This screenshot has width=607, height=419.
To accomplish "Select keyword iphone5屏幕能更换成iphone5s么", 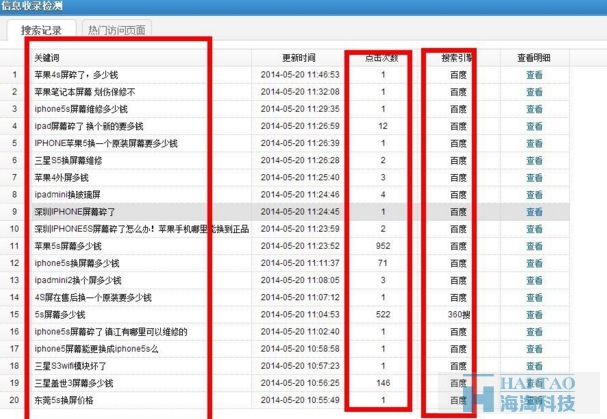I will [x=96, y=349].
